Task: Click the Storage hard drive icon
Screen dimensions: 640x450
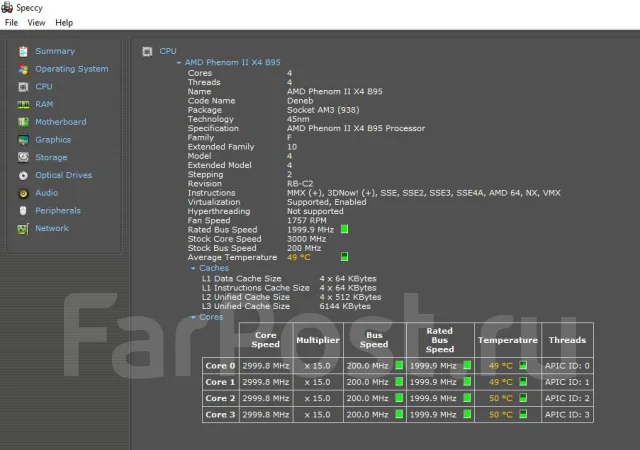Action: coord(23,157)
